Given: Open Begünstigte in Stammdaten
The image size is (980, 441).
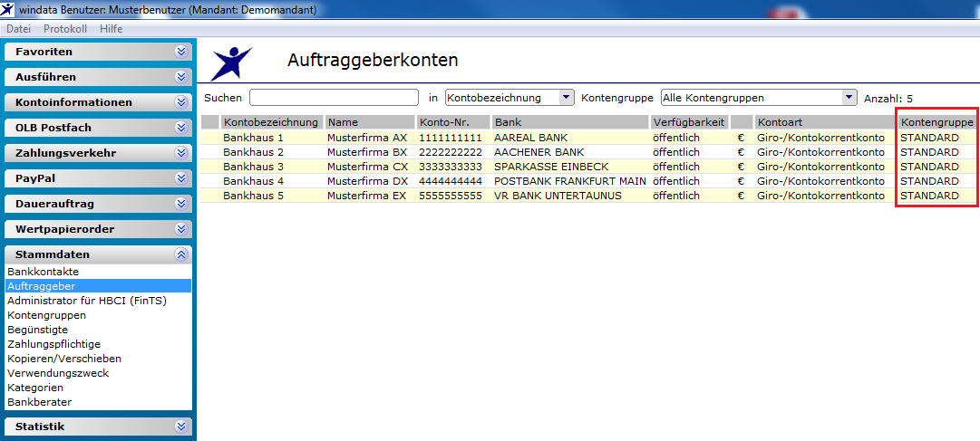Looking at the screenshot, I should coord(37,330).
